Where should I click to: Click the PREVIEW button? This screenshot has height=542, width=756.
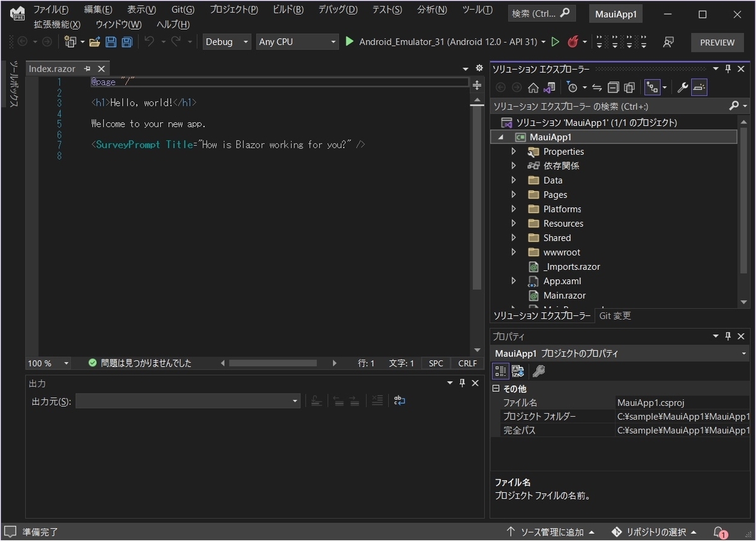(717, 42)
